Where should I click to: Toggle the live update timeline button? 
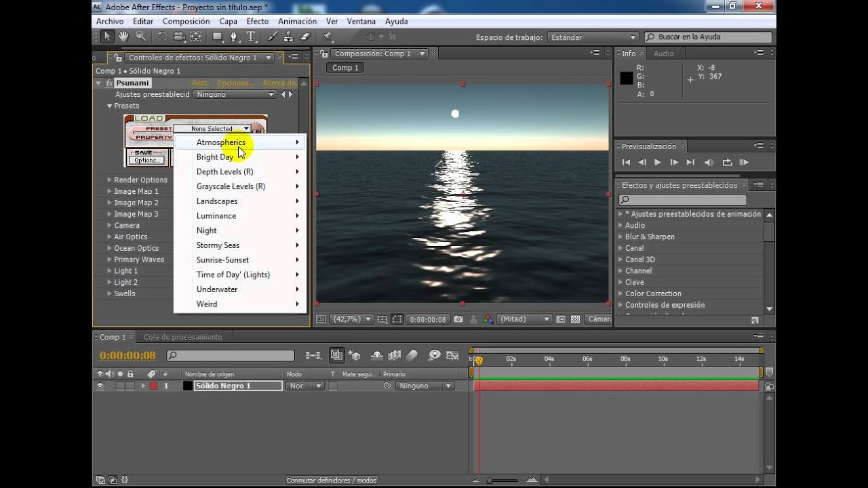coord(336,355)
